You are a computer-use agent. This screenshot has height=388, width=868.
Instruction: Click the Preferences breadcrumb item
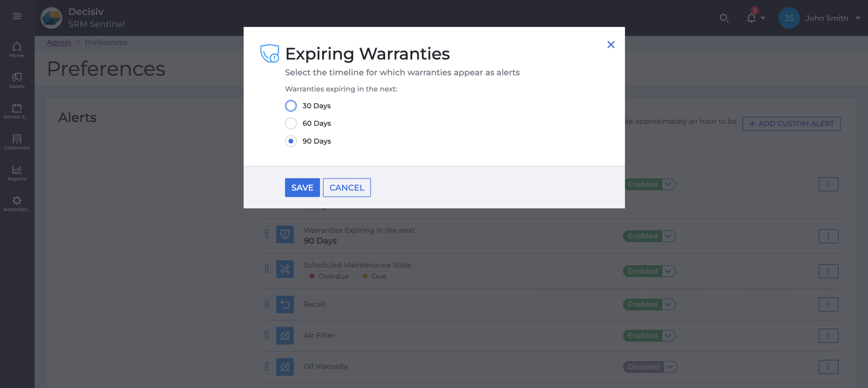106,42
